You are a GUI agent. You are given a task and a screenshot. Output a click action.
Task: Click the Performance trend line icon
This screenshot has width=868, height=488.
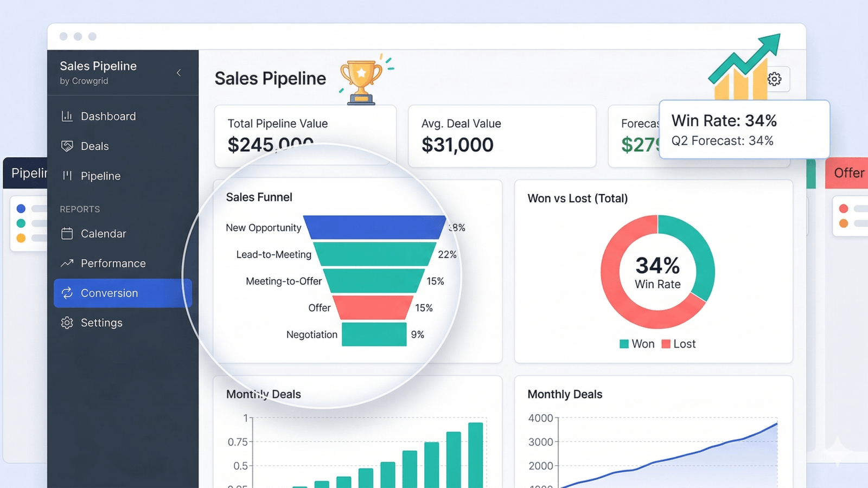(x=67, y=264)
